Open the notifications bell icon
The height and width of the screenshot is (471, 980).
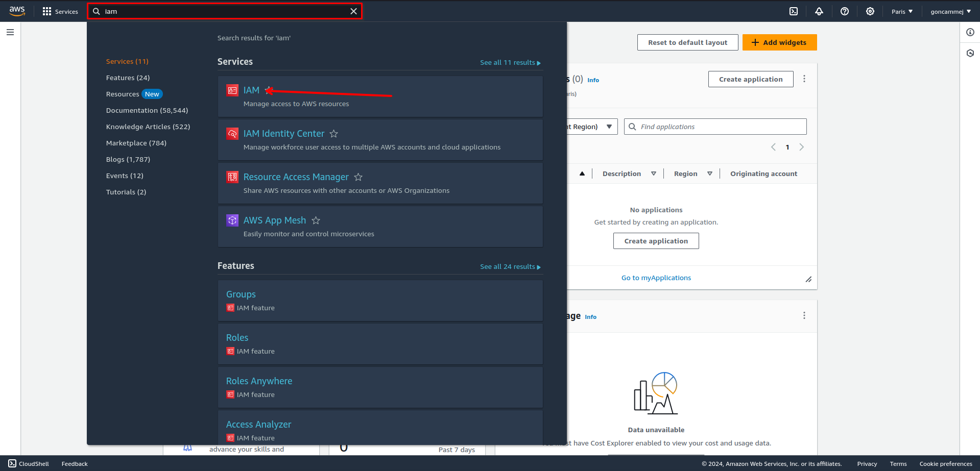click(819, 11)
